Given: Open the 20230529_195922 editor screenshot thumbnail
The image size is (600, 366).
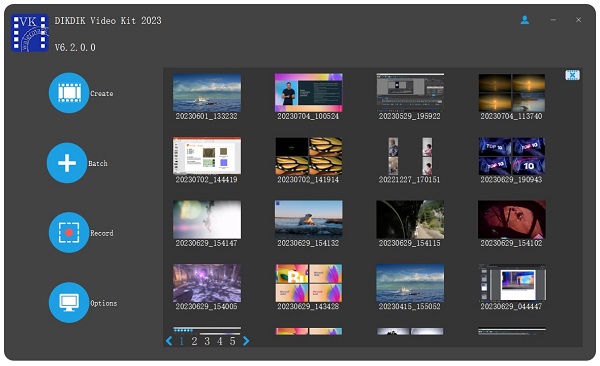Looking at the screenshot, I should point(410,92).
